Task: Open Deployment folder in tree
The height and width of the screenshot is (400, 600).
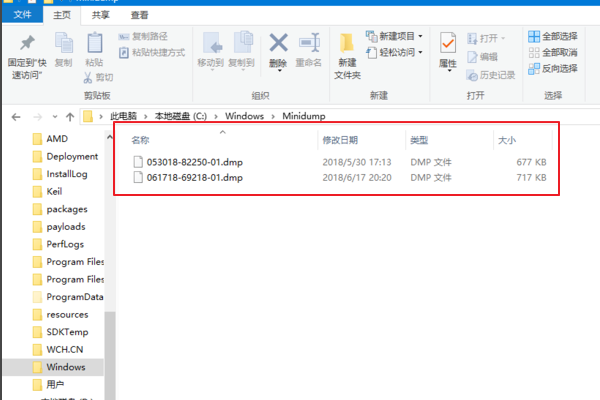Action: coord(72,156)
